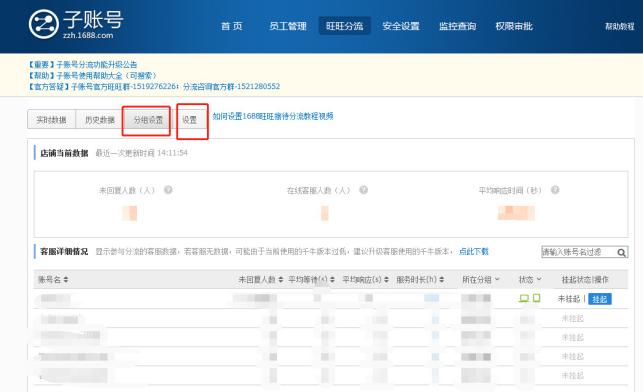Click help icon next to 未回复人数
The height and width of the screenshot is (392, 643).
[168, 190]
